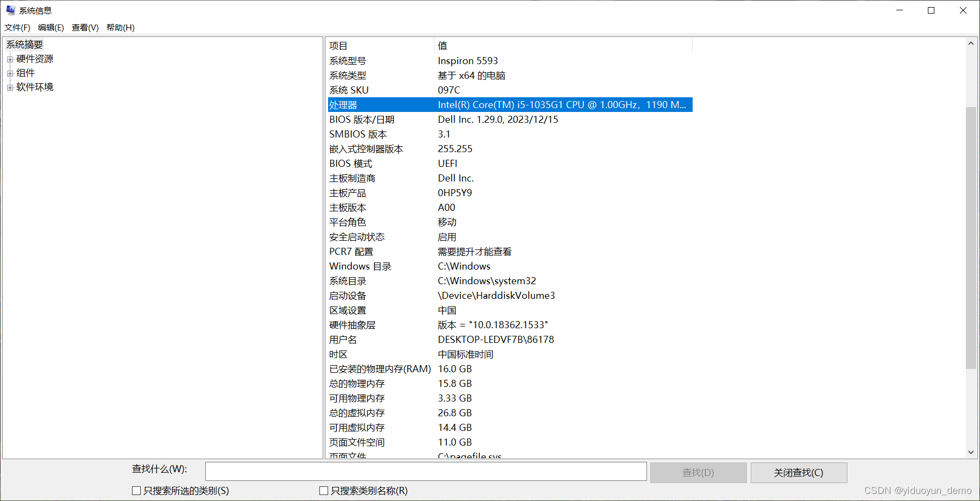
Task: Click the DESKTOP-LEDVF7B\86178 value
Action: (496, 340)
